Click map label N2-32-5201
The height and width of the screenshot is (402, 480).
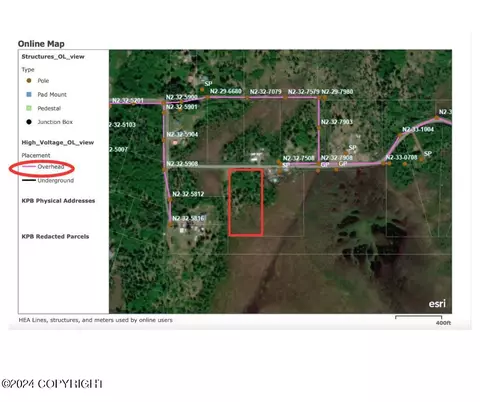[x=128, y=101]
